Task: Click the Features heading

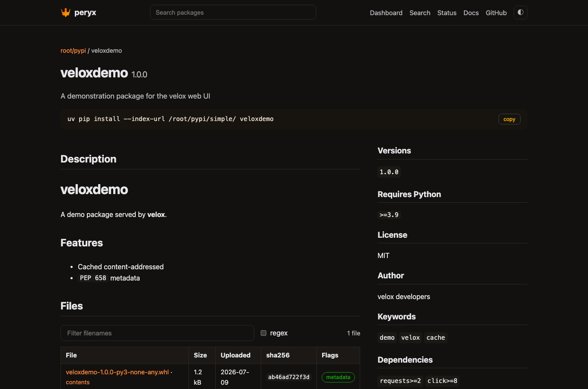Action: (82, 243)
